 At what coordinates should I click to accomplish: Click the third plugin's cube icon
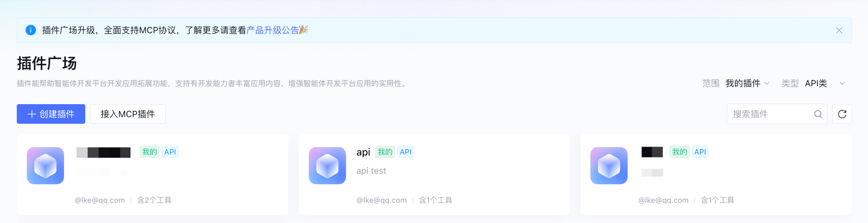[x=609, y=165]
